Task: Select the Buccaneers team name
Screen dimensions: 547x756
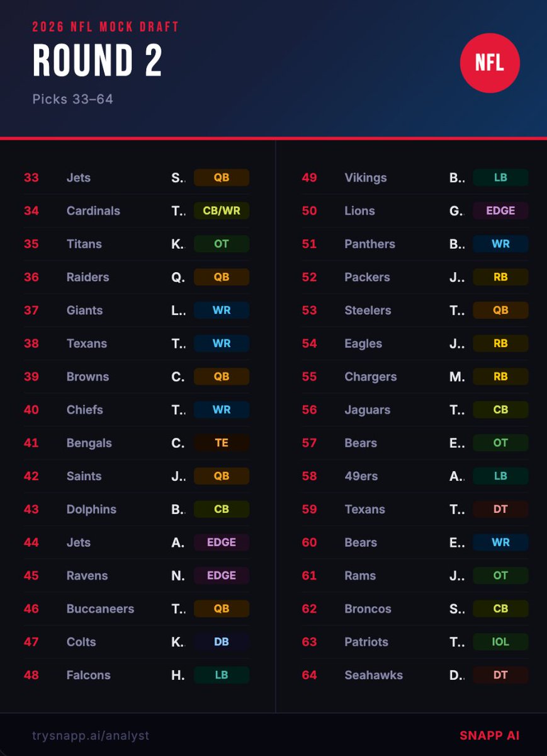Action: coord(100,609)
